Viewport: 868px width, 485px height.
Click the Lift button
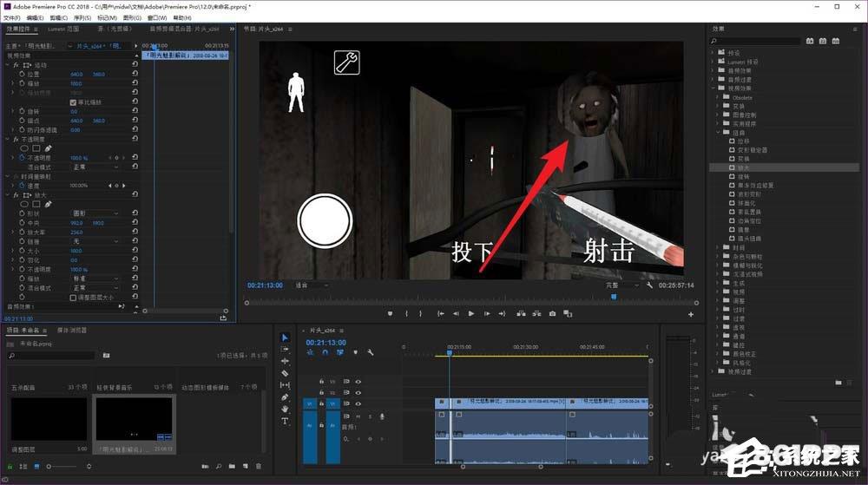tap(521, 313)
